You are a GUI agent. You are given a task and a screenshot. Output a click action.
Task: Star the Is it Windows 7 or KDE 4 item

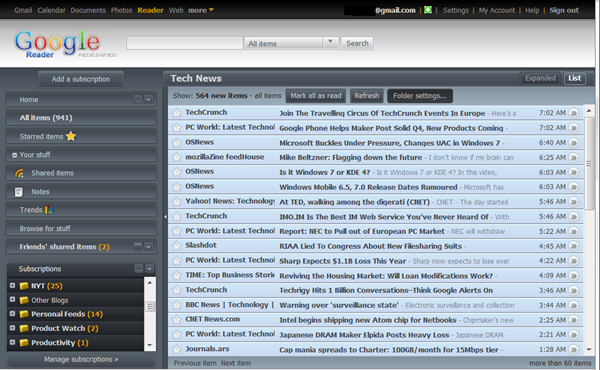click(176, 172)
